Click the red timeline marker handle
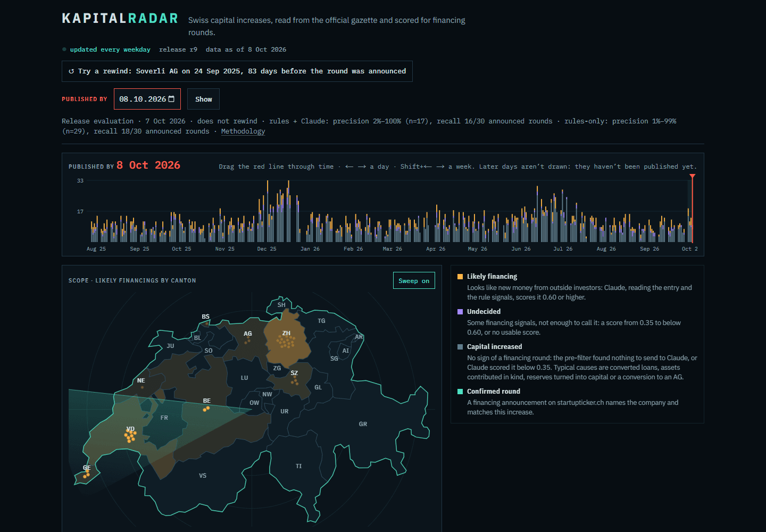Image resolution: width=766 pixels, height=532 pixels. pos(692,176)
